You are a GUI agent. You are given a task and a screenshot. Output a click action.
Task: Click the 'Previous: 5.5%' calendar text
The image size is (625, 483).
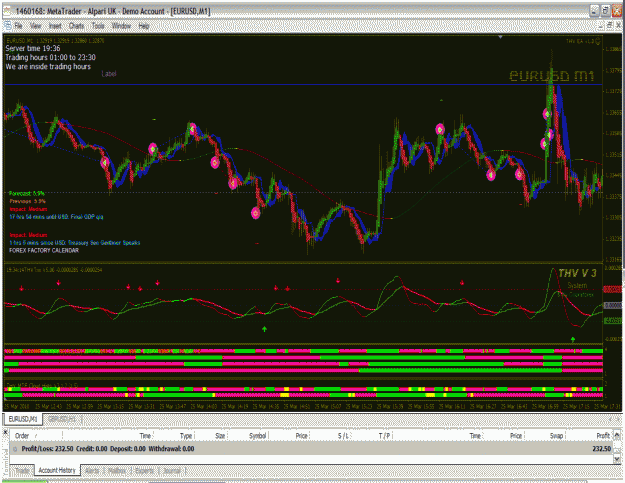tap(28, 201)
